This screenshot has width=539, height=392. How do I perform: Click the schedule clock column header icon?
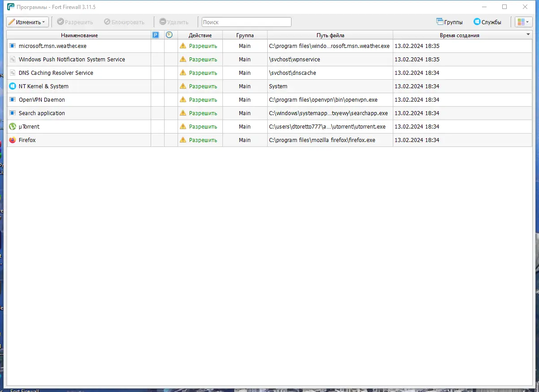point(169,35)
